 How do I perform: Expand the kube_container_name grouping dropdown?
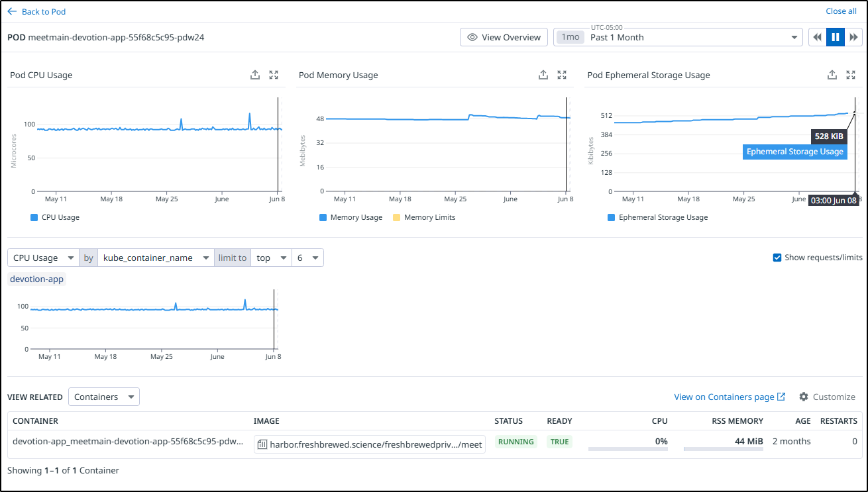pos(156,258)
